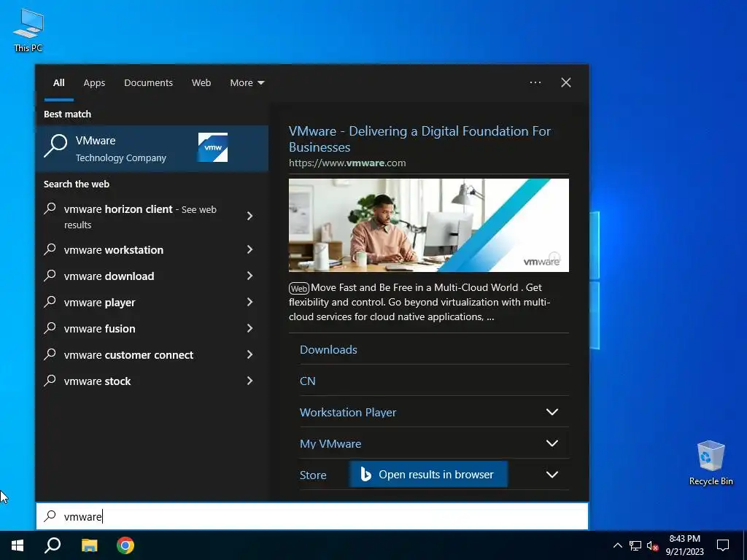Open the My VMware link
Viewport: 747px width, 560px height.
pyautogui.click(x=330, y=443)
